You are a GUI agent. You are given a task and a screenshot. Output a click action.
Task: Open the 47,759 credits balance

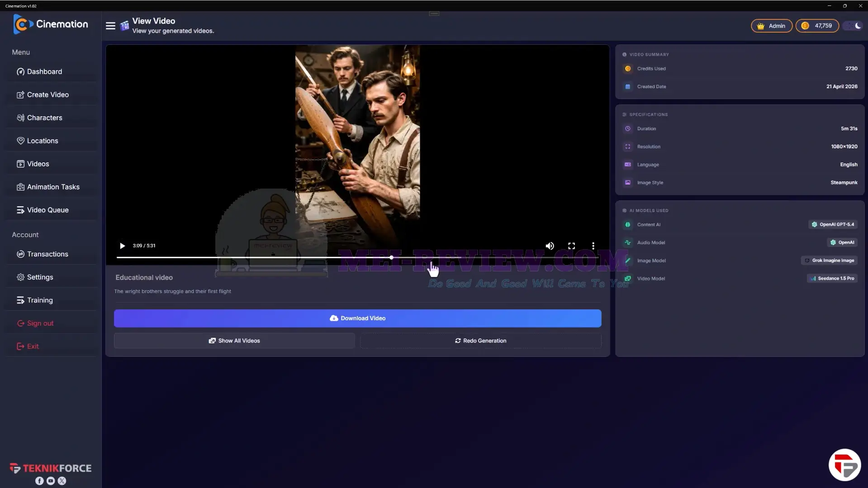pyautogui.click(x=817, y=26)
